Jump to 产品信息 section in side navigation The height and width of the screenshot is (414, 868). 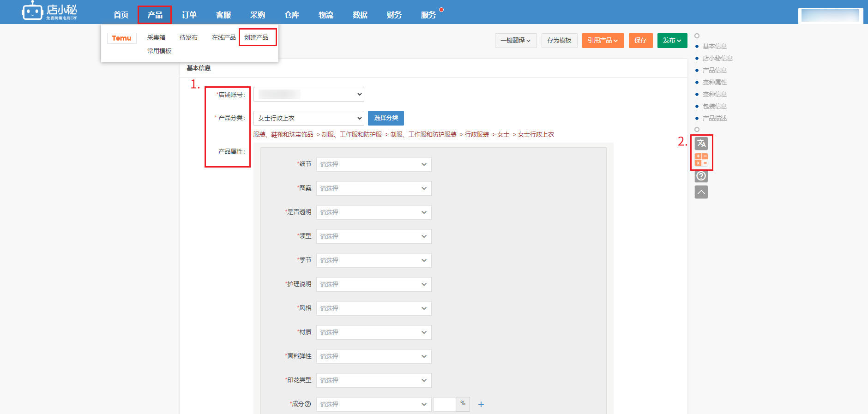pyautogui.click(x=715, y=70)
